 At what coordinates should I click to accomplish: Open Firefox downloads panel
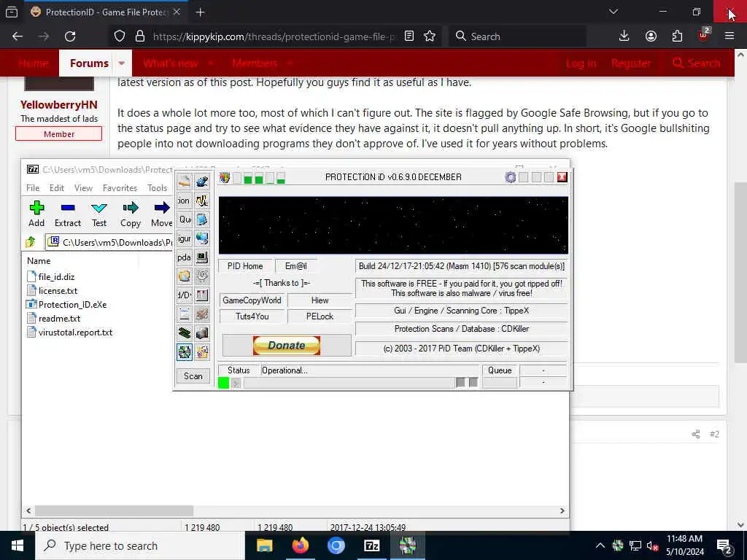(x=624, y=36)
